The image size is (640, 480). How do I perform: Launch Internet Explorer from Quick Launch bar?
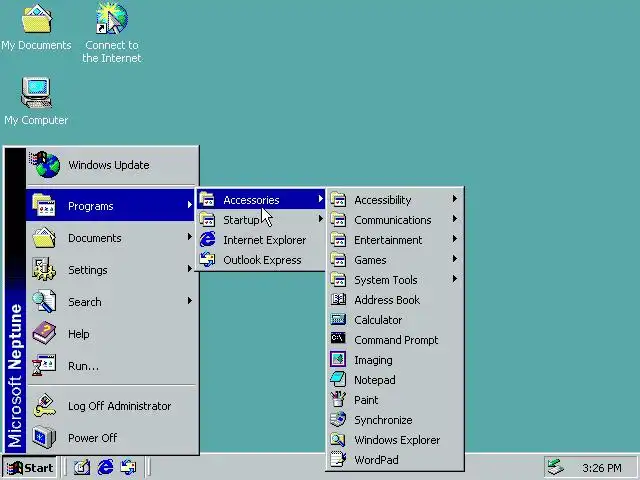[105, 467]
